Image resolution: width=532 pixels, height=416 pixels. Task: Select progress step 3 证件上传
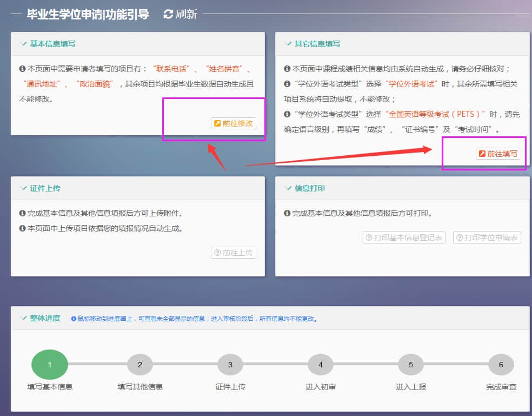230,365
